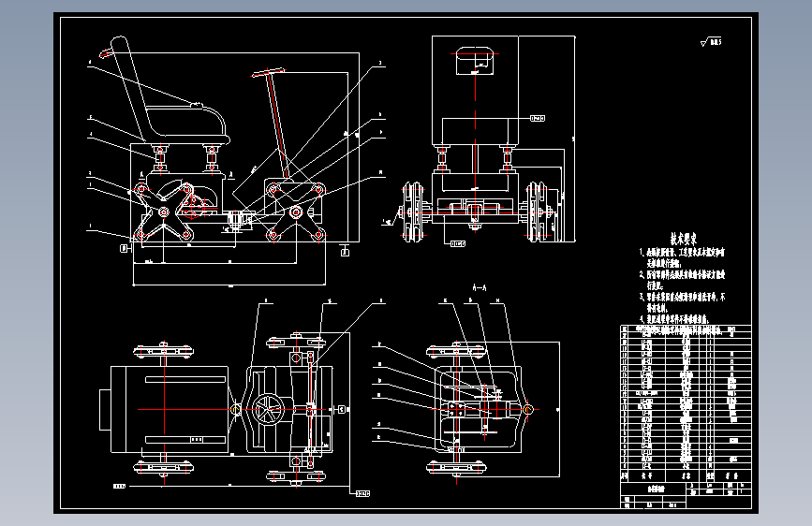Screen dimensions: 812x526
Task: Select the seat cushion in the side view
Action: pos(187,124)
